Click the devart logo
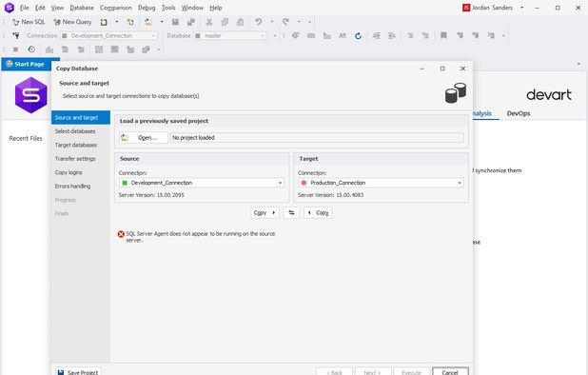 click(x=549, y=95)
